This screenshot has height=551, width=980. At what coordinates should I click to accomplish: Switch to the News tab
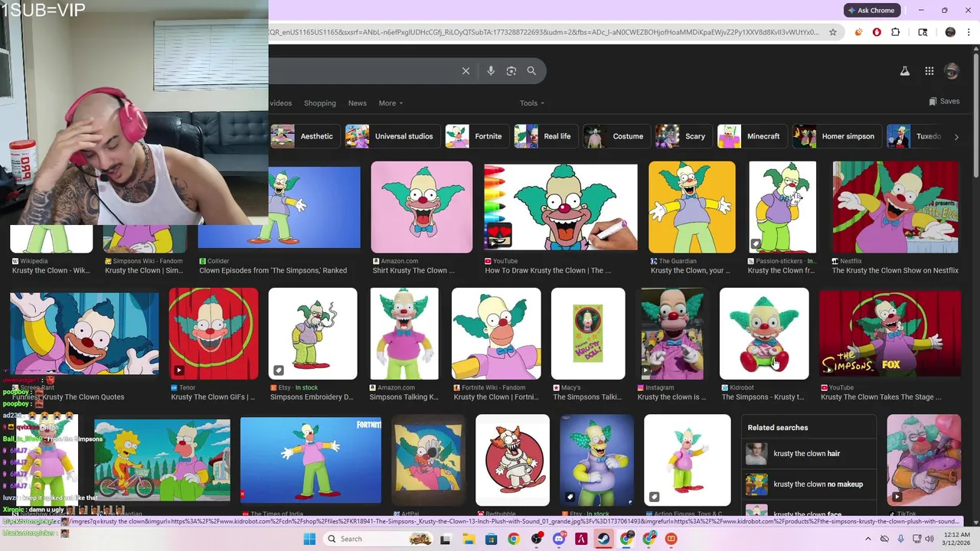[357, 103]
